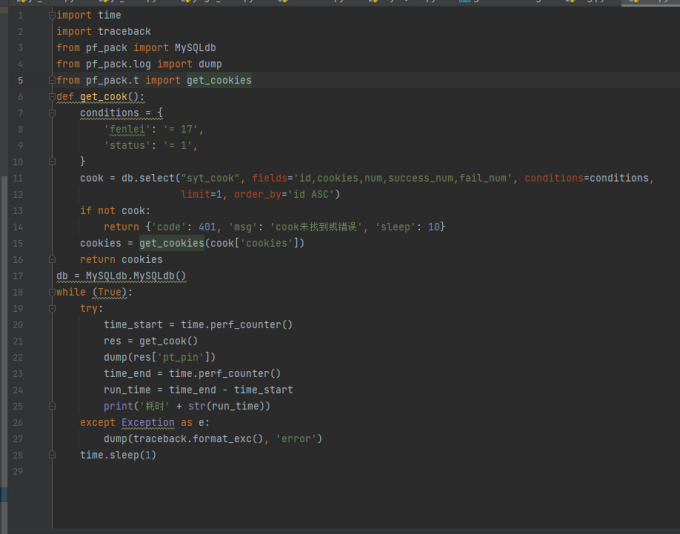Fold the conditions dict on line 7
Image resolution: width=680 pixels, height=534 pixels.
(52, 113)
